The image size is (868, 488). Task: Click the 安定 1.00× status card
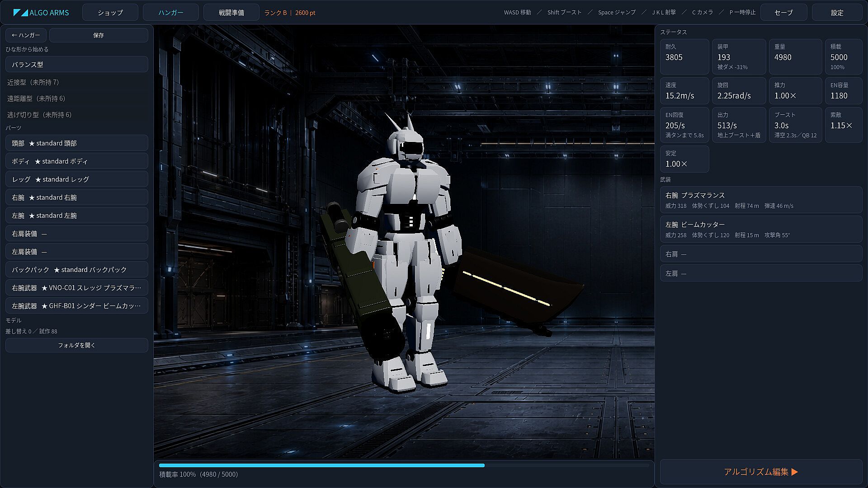pyautogui.click(x=684, y=159)
